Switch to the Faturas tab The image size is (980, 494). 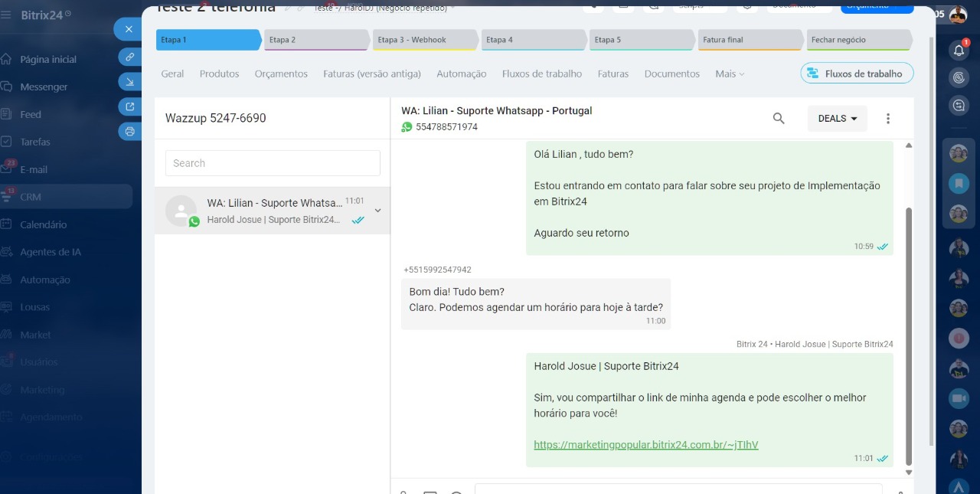[x=613, y=74]
